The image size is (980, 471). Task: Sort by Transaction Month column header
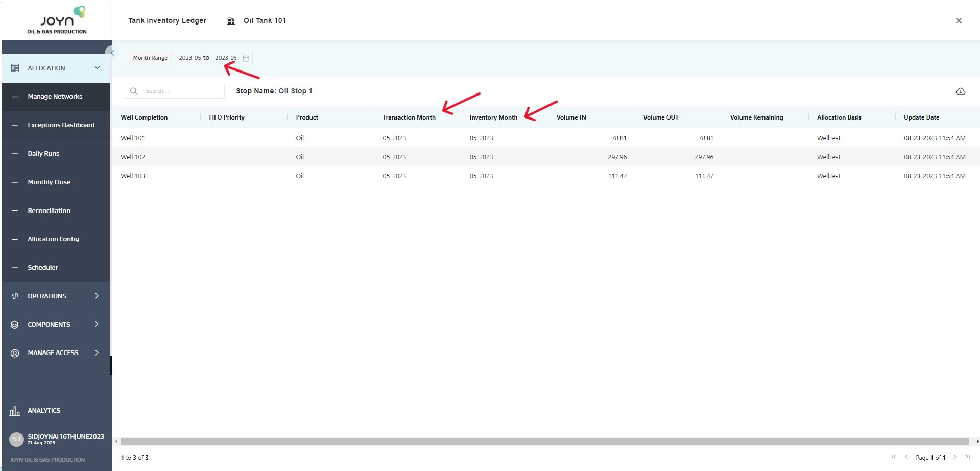point(409,117)
